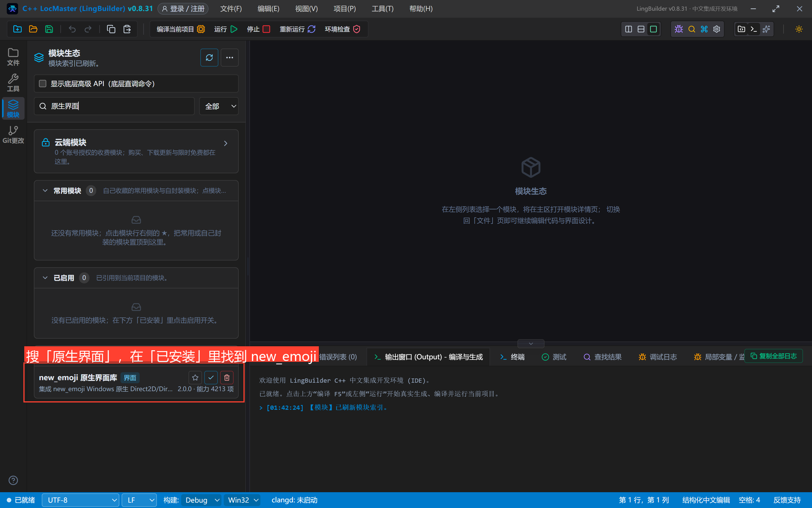This screenshot has width=812, height=508.
Task: Open the help question mark icon
Action: point(13,480)
